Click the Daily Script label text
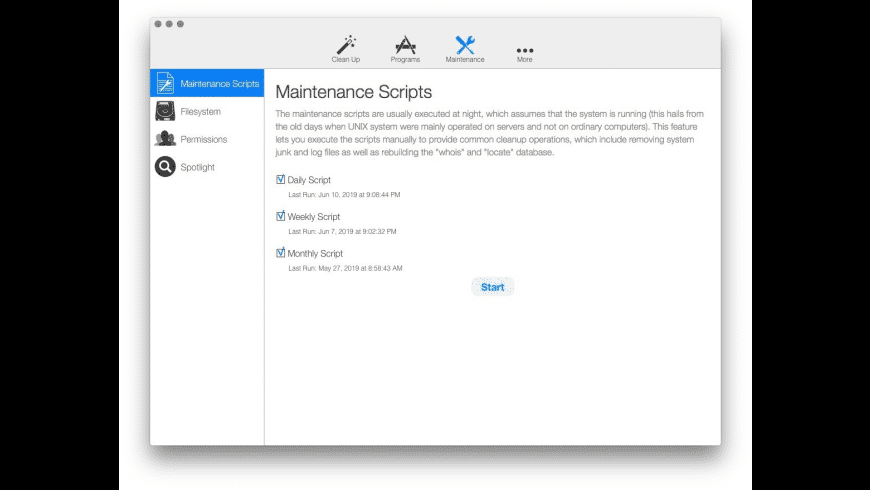Screen dimensions: 870x490 click(309, 180)
